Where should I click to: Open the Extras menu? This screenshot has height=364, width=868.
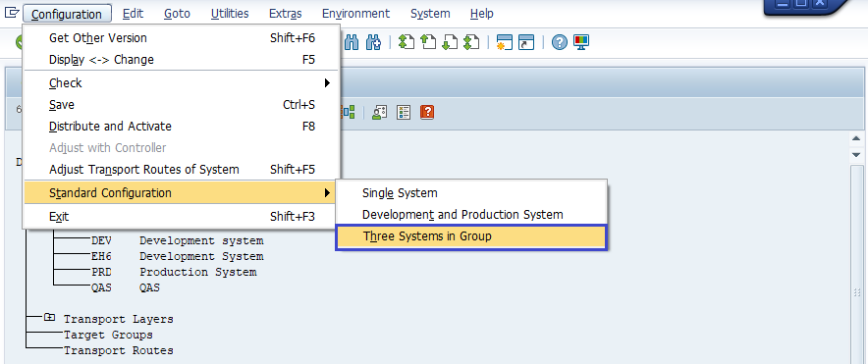pyautogui.click(x=286, y=14)
